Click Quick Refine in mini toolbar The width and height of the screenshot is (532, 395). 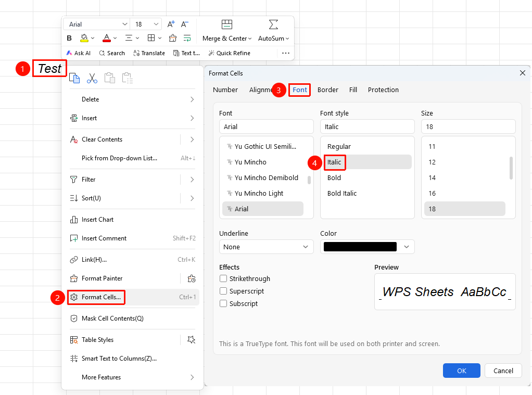coord(230,53)
